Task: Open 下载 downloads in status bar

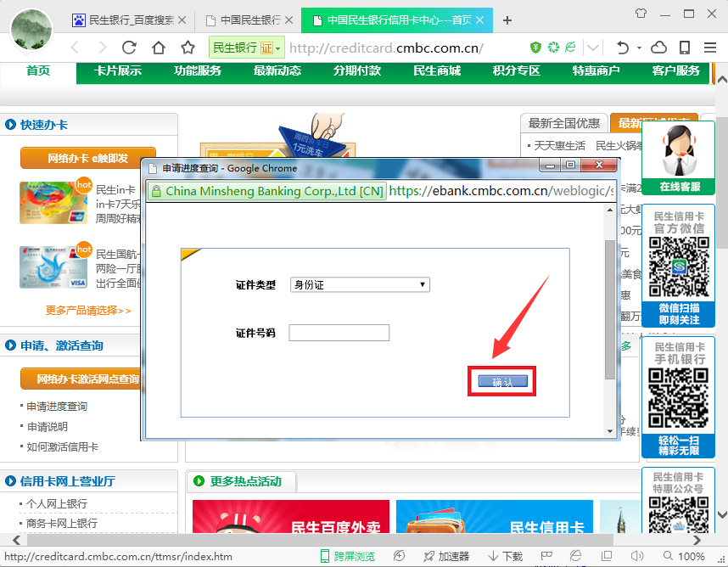Action: coord(506,556)
